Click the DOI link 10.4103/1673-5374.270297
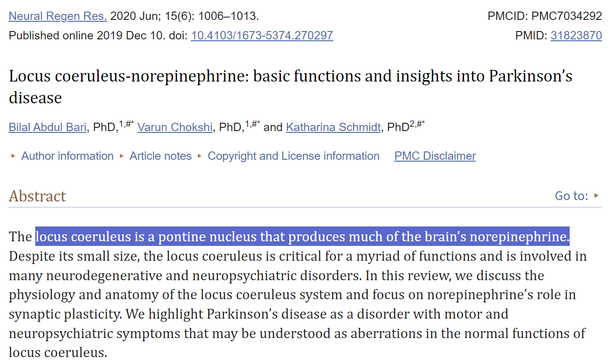The width and height of the screenshot is (616, 364). (262, 36)
